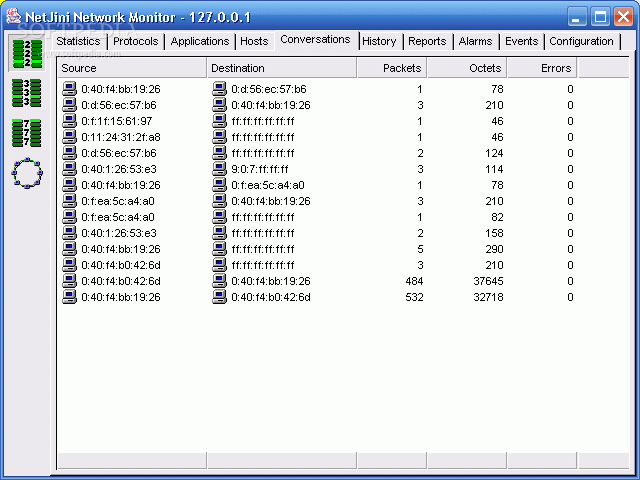This screenshot has width=640, height=480.
Task: Click source host icon in 158 octets row
Action: (69, 233)
